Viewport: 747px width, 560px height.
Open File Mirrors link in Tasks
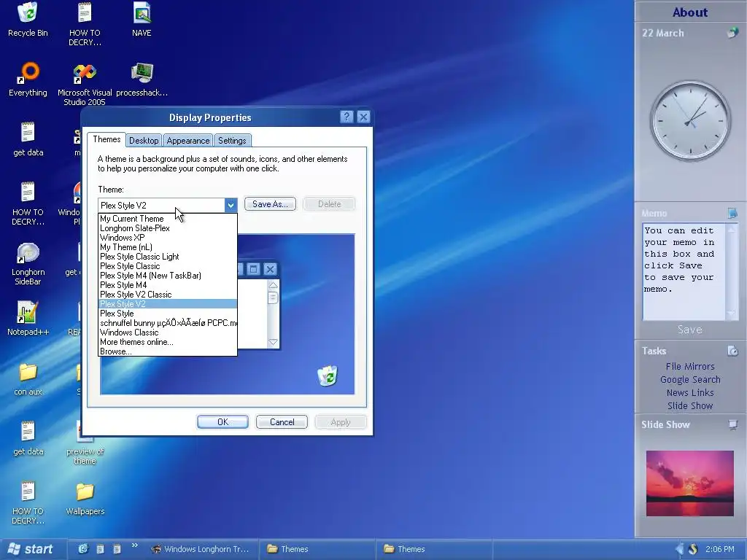690,366
